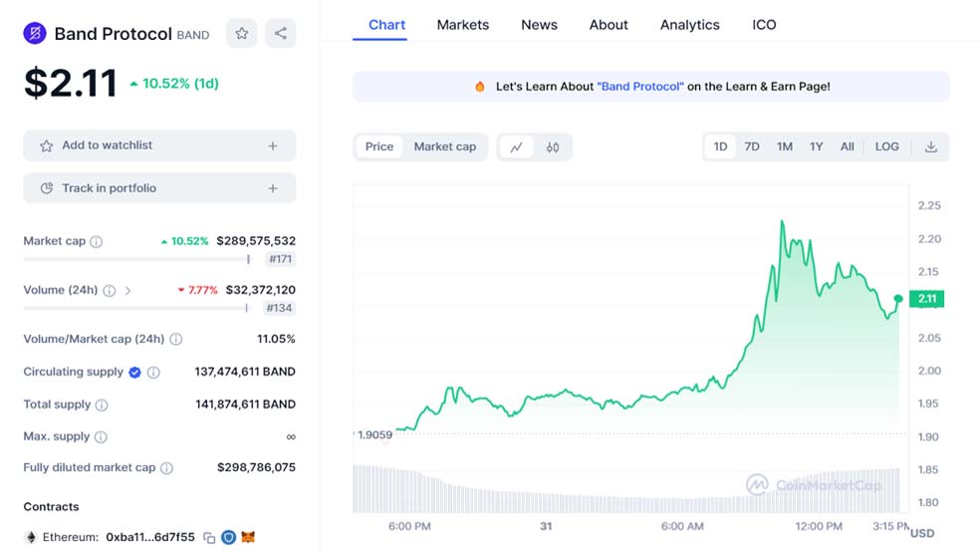The width and height of the screenshot is (980, 552).
Task: Click the current price marker 2.11 on the chart
Action: (927, 299)
